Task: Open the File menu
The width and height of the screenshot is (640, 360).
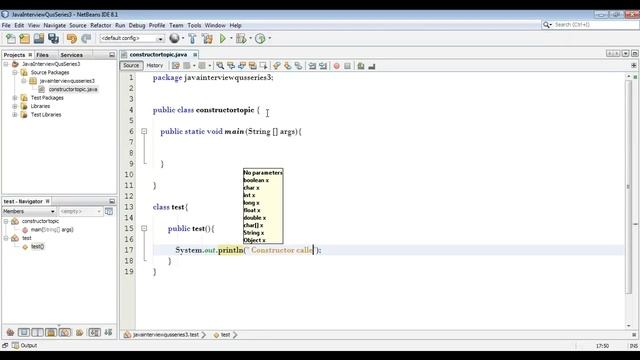Action: tap(6, 25)
